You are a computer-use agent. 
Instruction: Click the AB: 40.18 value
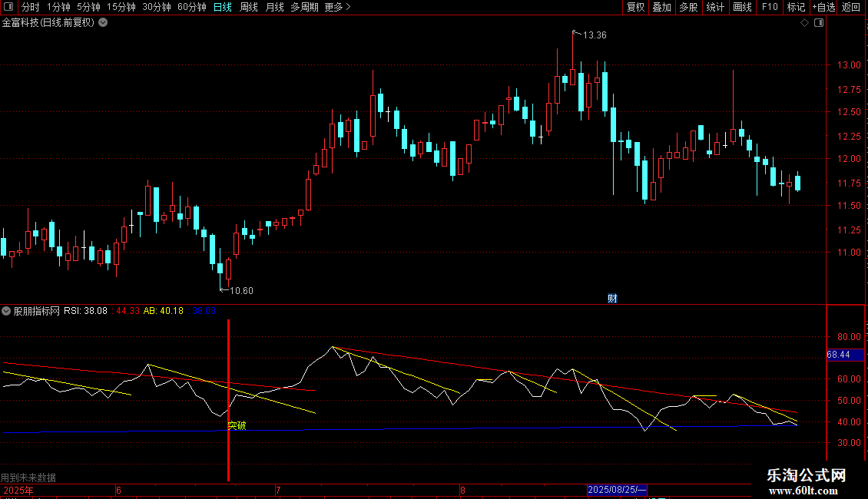point(164,311)
